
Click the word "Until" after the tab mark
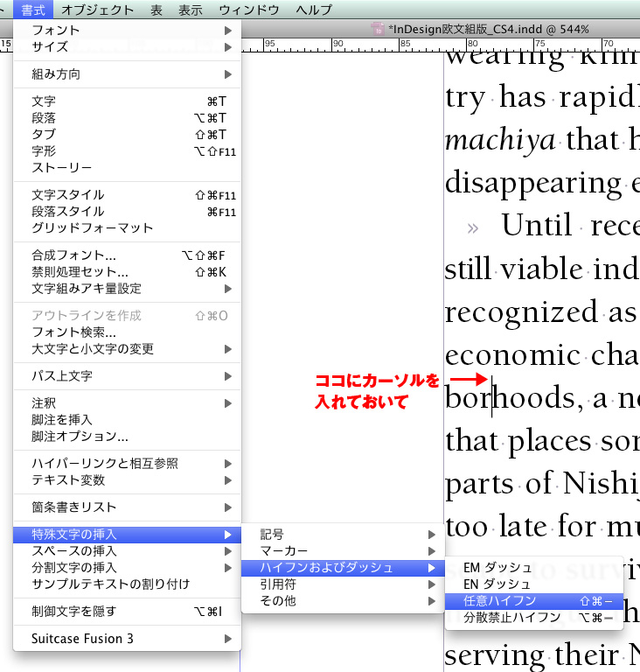click(537, 225)
